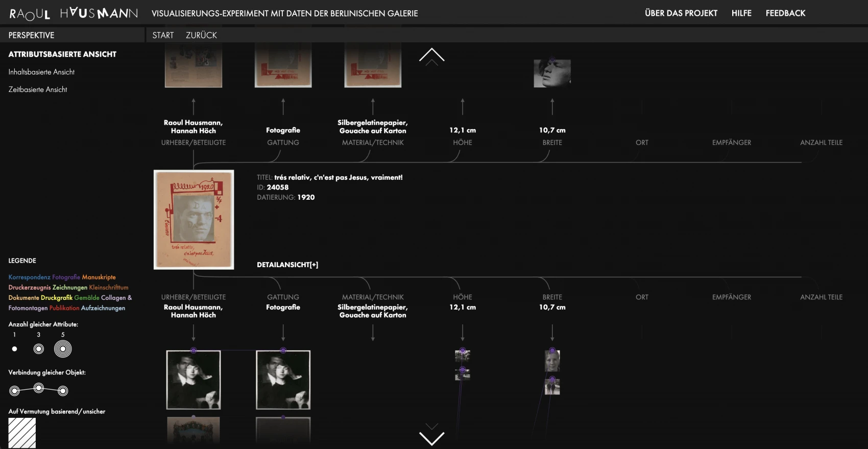868x449 pixels.
Task: Click the scroll-up chevron arrow at top
Action: (431, 55)
